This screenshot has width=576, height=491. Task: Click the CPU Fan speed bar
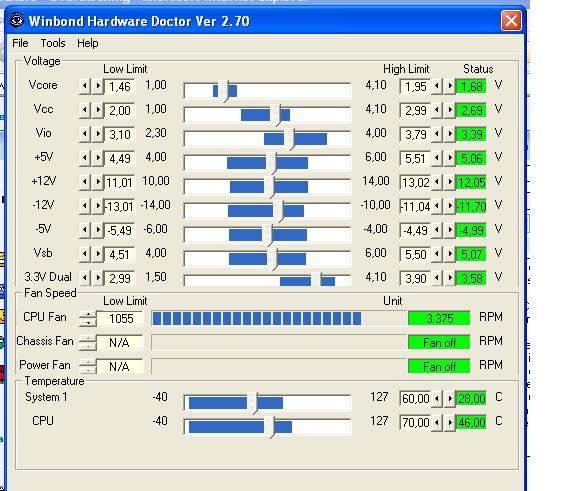coord(278,318)
